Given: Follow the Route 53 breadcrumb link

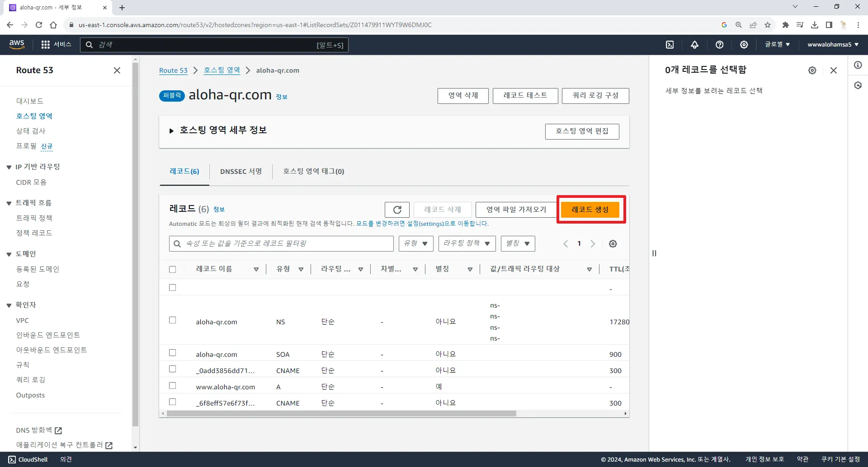Looking at the screenshot, I should 173,70.
